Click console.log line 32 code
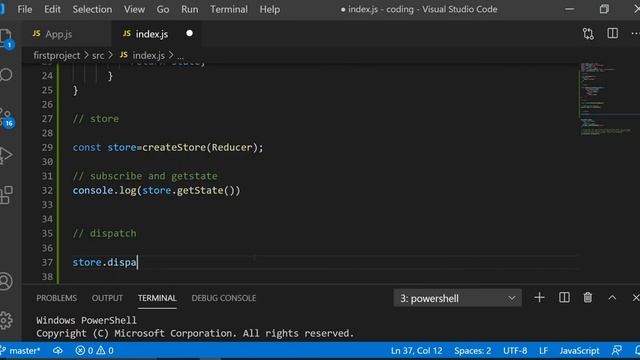The image size is (640, 360). pos(156,190)
